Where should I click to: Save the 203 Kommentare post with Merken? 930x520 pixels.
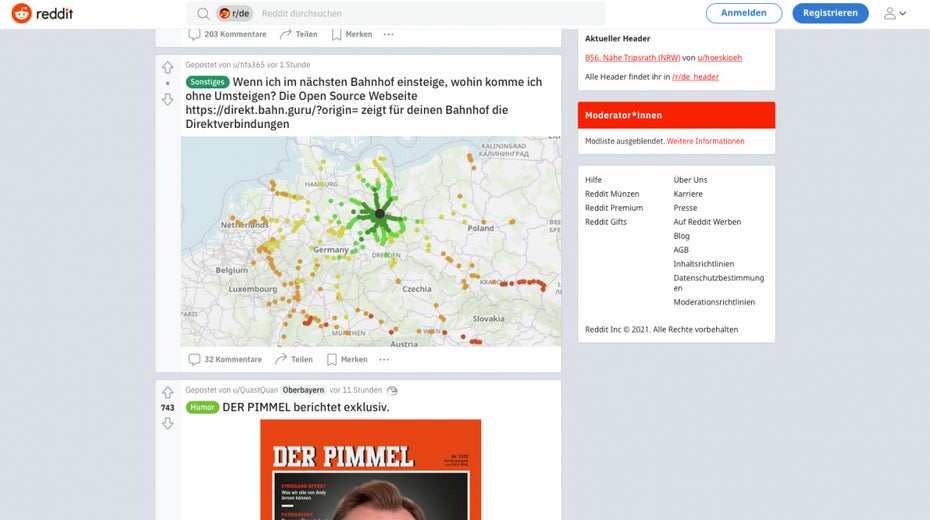(352, 34)
